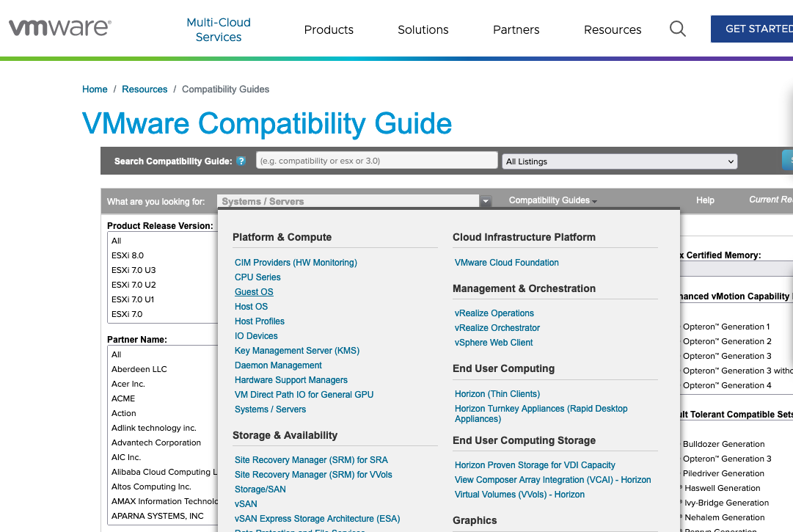The image size is (793, 532).
Task: Choose Opteron Generation 4 option
Action: [x=727, y=385]
